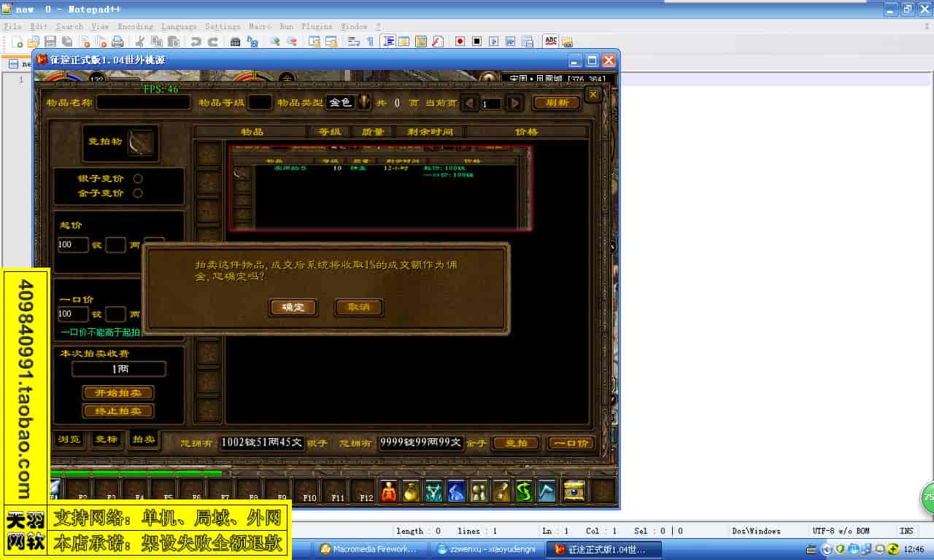Switch to the 浏览 browse tab
The image size is (934, 560).
tap(69, 440)
